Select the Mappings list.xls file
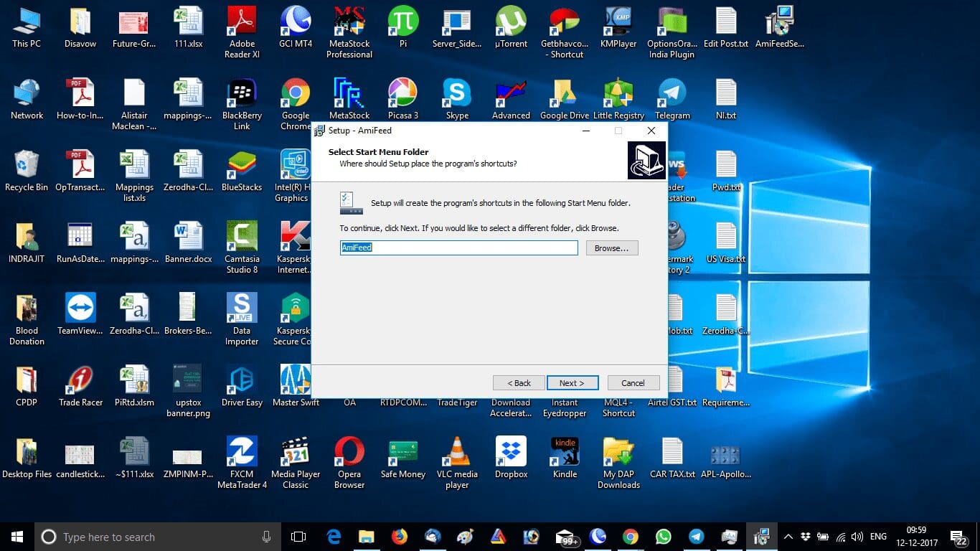980x551 pixels. 134,175
